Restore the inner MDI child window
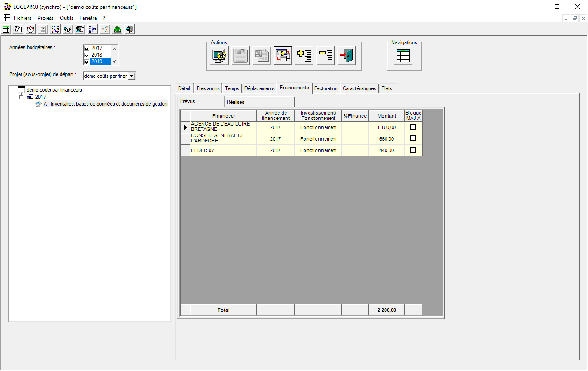 pyautogui.click(x=575, y=18)
